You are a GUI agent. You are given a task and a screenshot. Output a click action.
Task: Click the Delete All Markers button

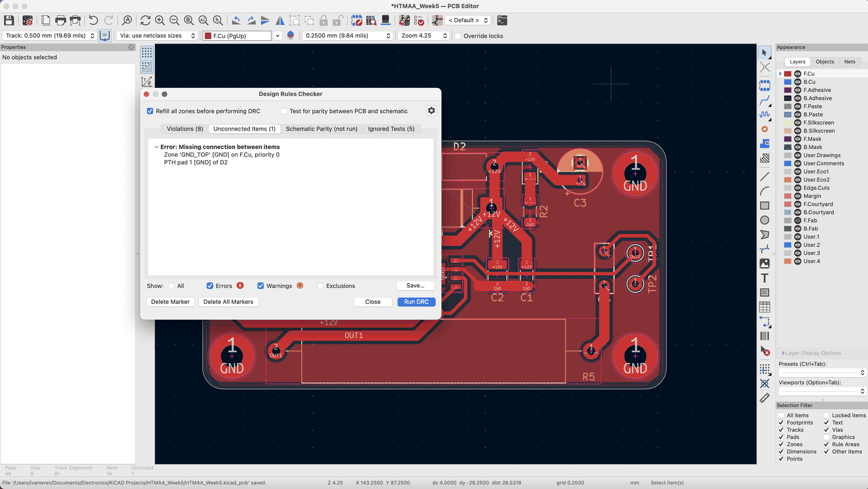pos(228,302)
